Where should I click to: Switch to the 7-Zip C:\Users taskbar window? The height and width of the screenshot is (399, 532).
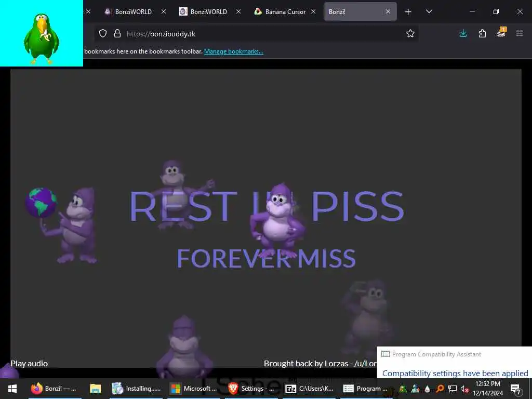pyautogui.click(x=309, y=389)
